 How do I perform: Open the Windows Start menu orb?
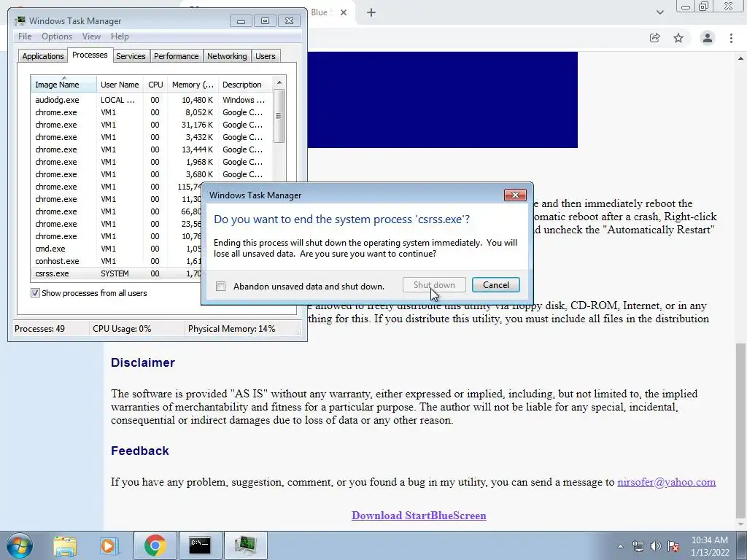coord(18,545)
